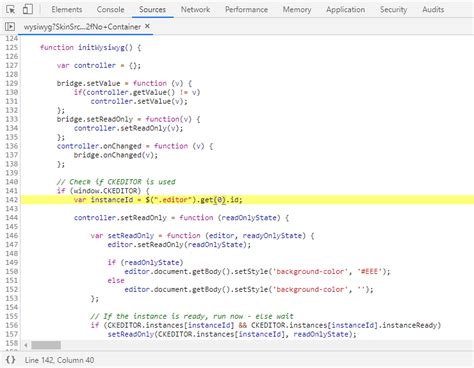Click 'bridge.setReadOnly' on line 133
The width and height of the screenshot is (474, 368).
click(x=95, y=119)
